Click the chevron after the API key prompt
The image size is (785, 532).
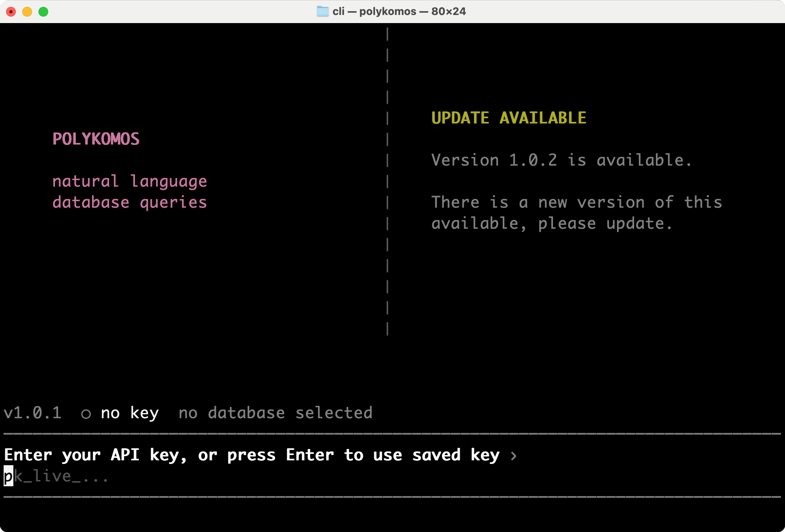point(514,455)
